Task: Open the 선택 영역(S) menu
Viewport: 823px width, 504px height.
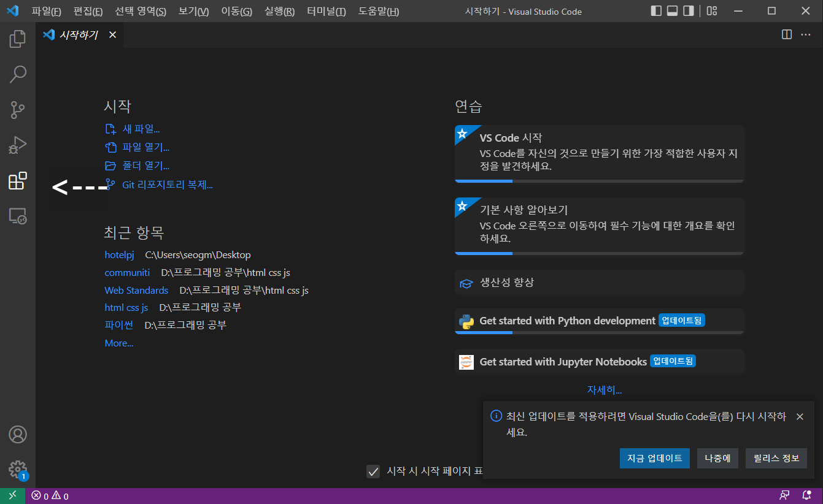Action: point(141,12)
